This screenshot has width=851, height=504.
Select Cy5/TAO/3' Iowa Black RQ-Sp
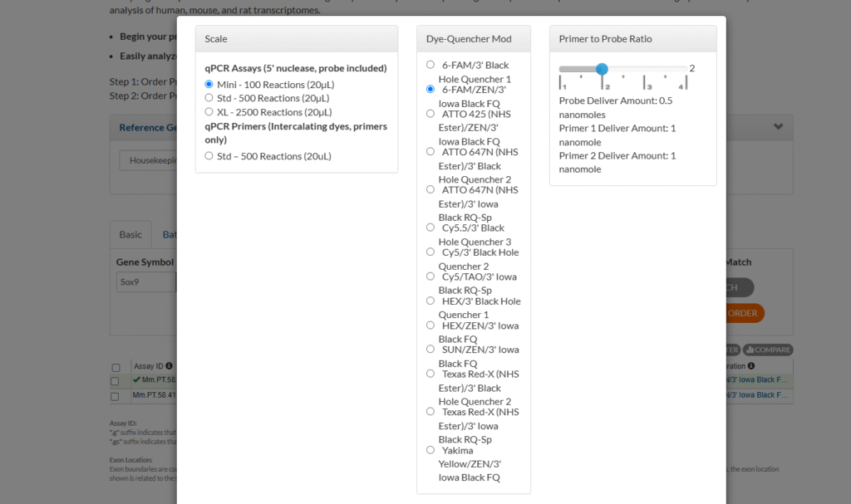click(x=430, y=276)
